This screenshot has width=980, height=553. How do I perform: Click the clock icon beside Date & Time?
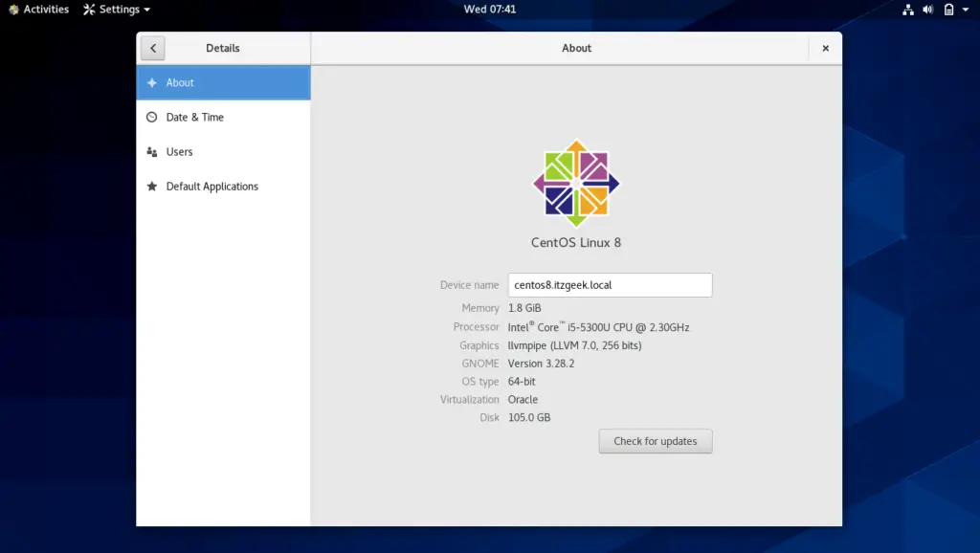(x=153, y=117)
